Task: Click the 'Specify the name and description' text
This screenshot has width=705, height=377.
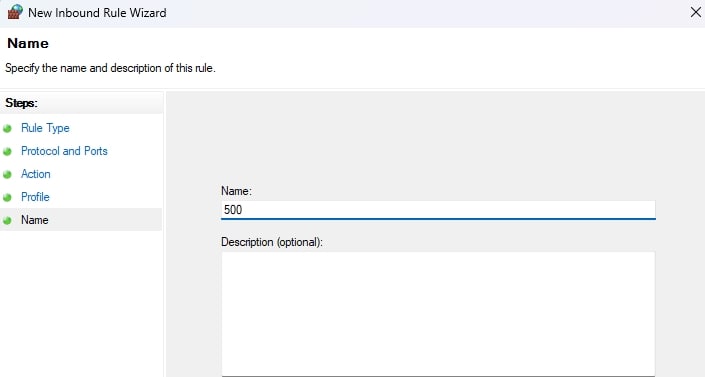Action: point(110,68)
